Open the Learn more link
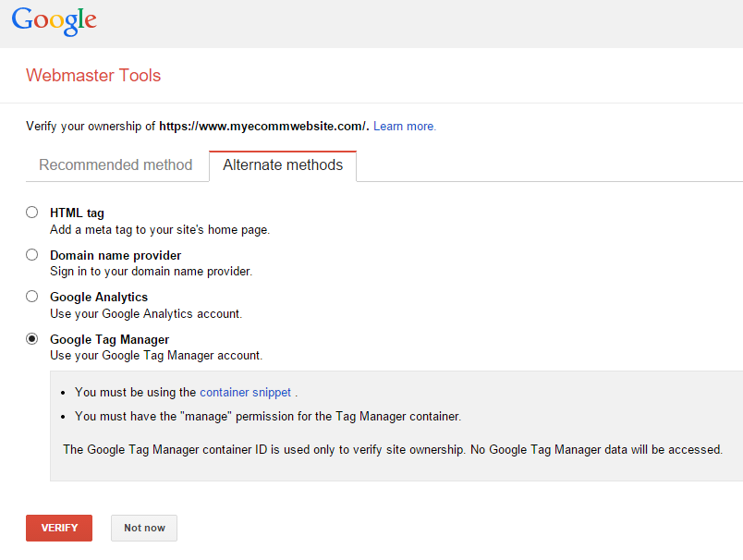Screen dimensions: 743x560 point(405,127)
